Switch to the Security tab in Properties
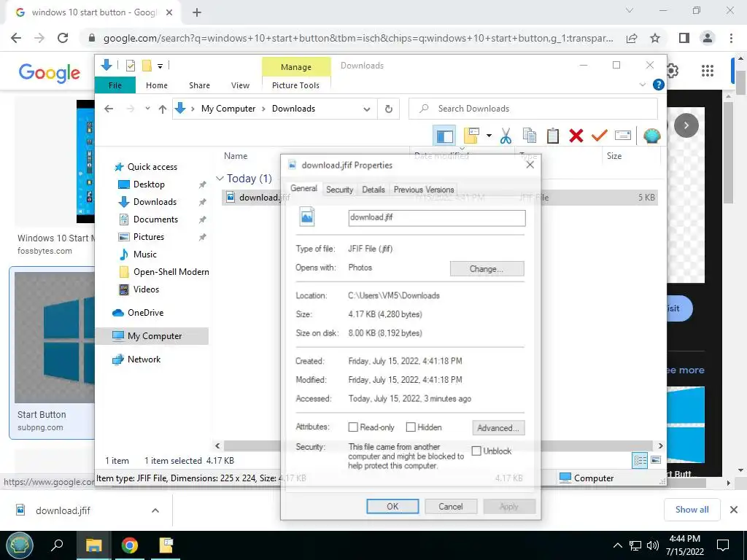Viewport: 747px width, 560px height. click(x=340, y=190)
